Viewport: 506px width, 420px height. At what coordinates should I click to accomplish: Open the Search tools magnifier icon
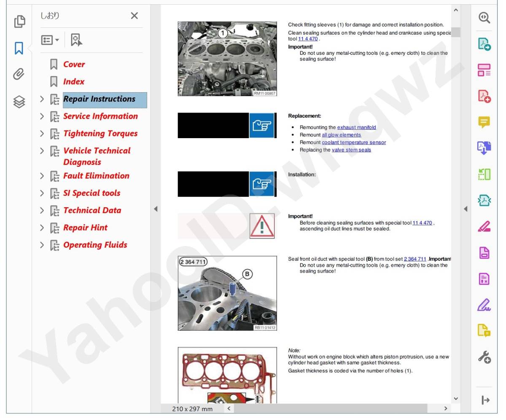click(484, 18)
